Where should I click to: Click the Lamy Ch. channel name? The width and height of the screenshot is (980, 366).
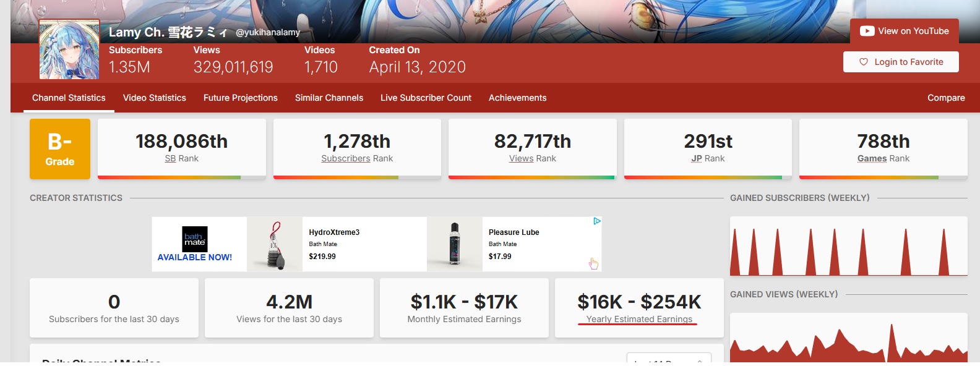(168, 32)
